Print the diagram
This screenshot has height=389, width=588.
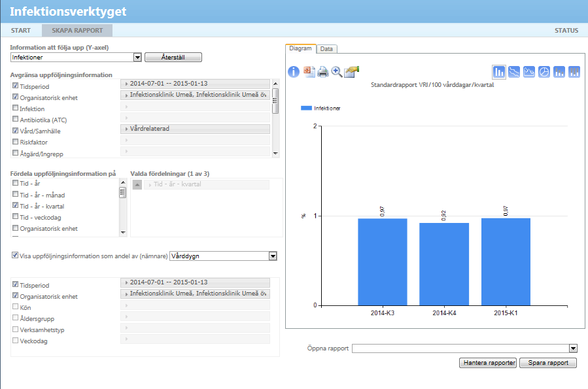[x=323, y=71]
